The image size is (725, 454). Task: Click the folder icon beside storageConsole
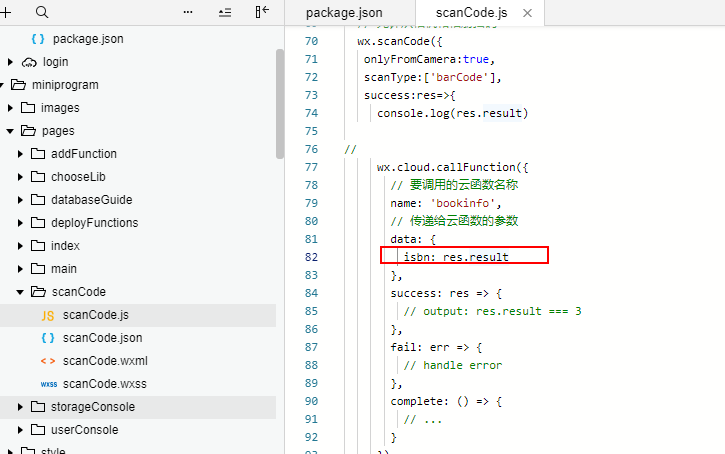coord(38,407)
